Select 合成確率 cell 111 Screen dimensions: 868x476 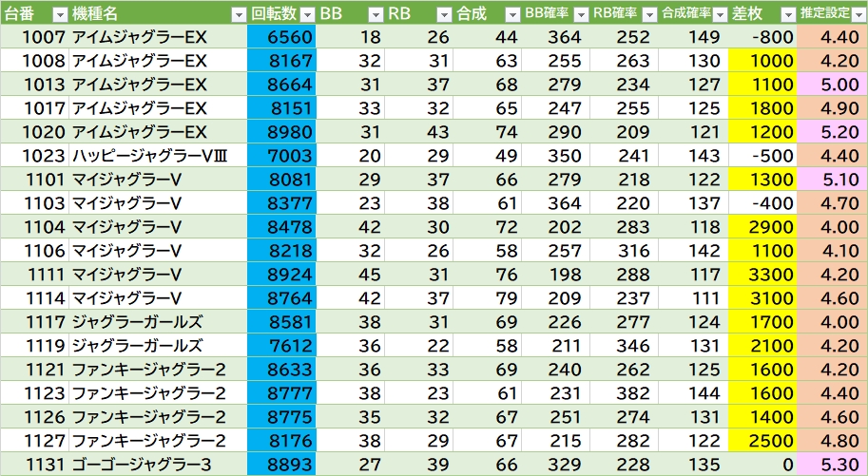[693, 298]
